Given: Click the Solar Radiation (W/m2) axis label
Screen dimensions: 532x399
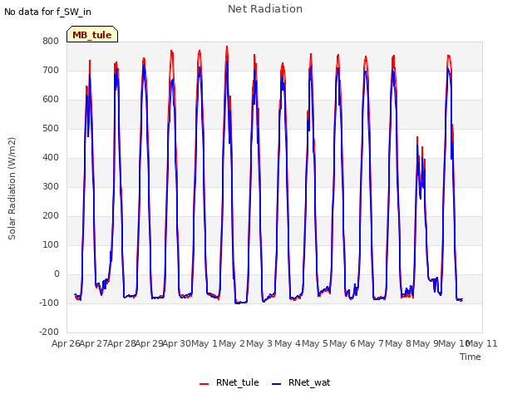Looking at the screenshot, I should tap(12, 189).
